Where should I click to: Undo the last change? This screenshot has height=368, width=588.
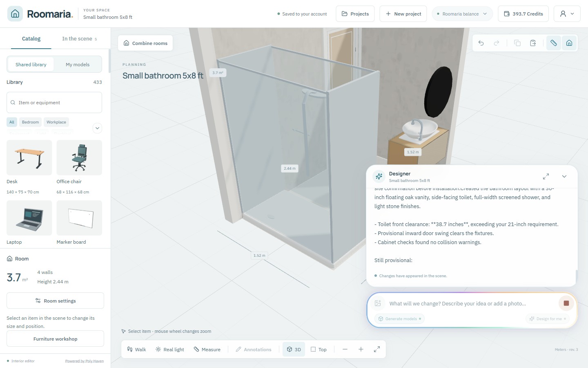coord(481,43)
